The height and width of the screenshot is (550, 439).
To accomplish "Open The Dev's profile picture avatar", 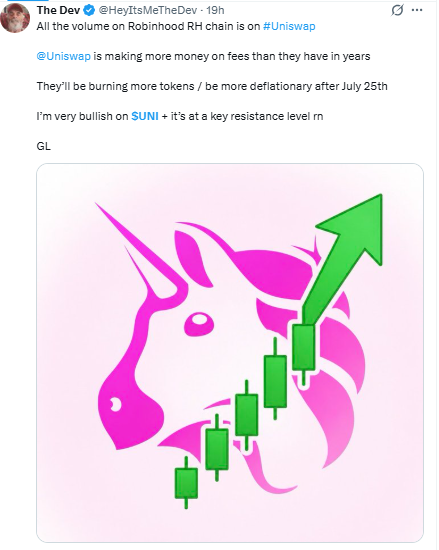I will click(x=15, y=18).
